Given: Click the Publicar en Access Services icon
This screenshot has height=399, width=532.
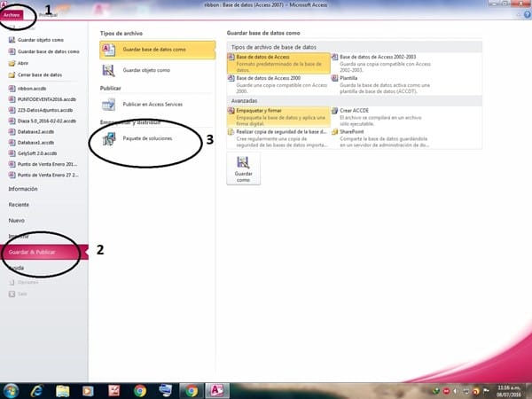Looking at the screenshot, I should click(x=109, y=105).
